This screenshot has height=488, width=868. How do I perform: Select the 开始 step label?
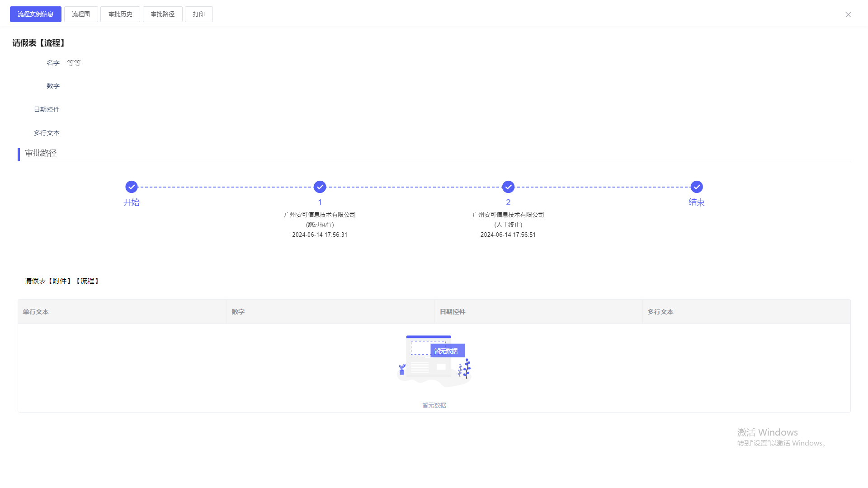[x=132, y=202]
